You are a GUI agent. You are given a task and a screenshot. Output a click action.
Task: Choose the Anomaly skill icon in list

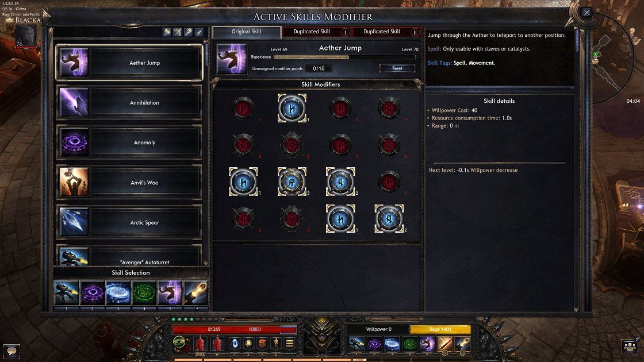click(74, 143)
